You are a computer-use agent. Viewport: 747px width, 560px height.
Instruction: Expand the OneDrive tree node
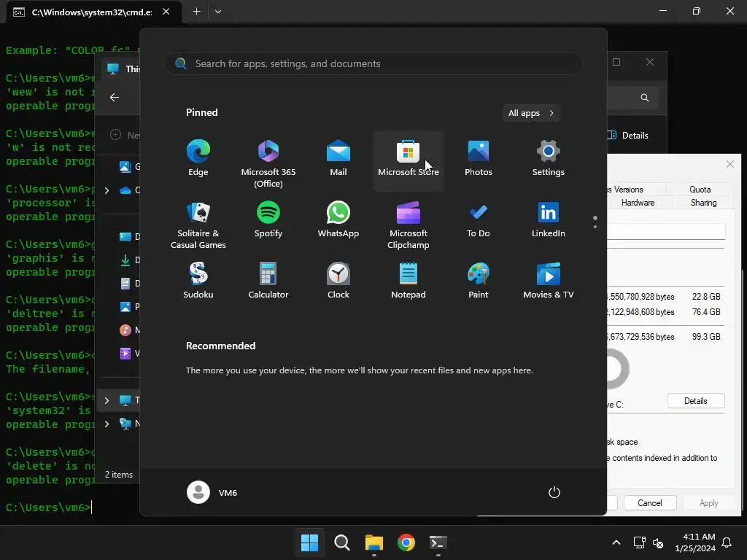[107, 190]
